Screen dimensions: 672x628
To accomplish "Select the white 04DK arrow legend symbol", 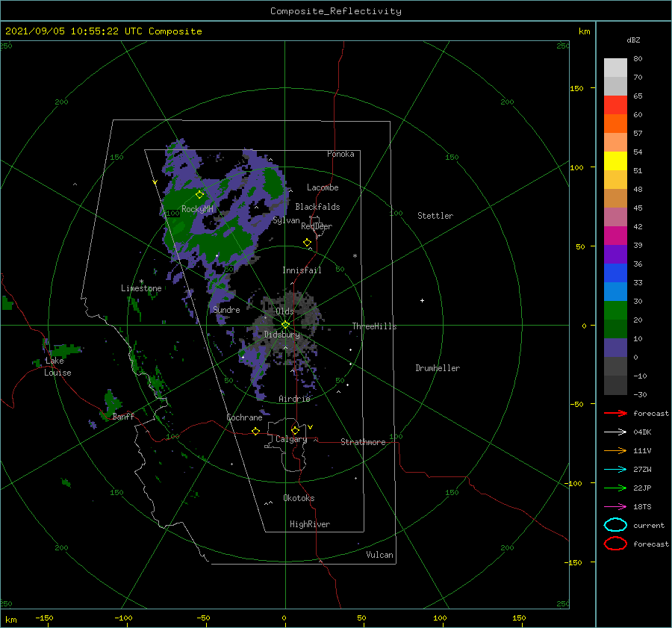I will click(x=615, y=432).
